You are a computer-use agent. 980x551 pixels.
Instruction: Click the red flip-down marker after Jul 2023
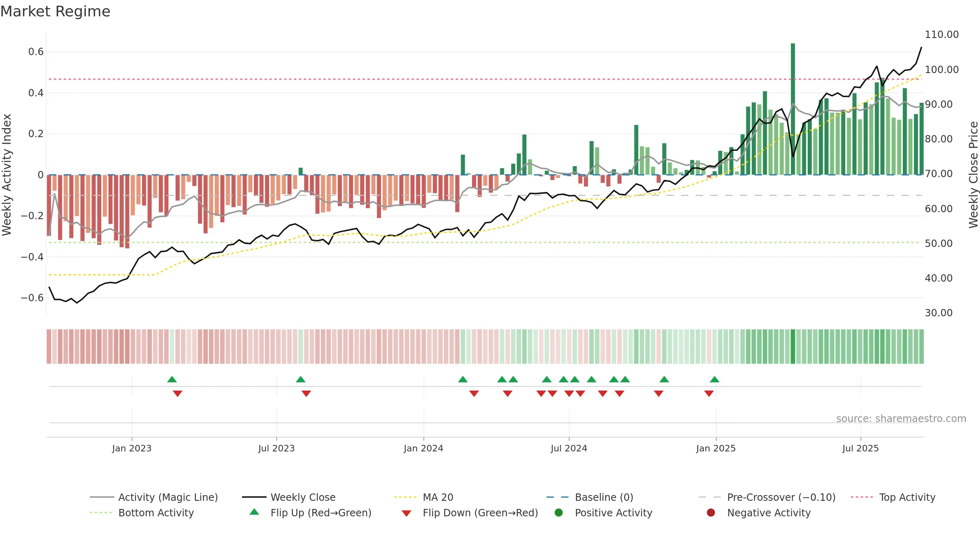[306, 393]
